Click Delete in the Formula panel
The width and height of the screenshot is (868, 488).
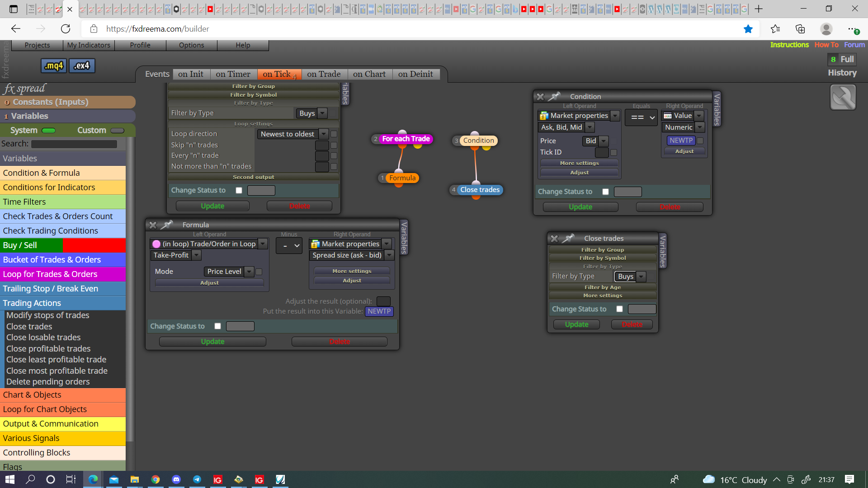point(340,342)
